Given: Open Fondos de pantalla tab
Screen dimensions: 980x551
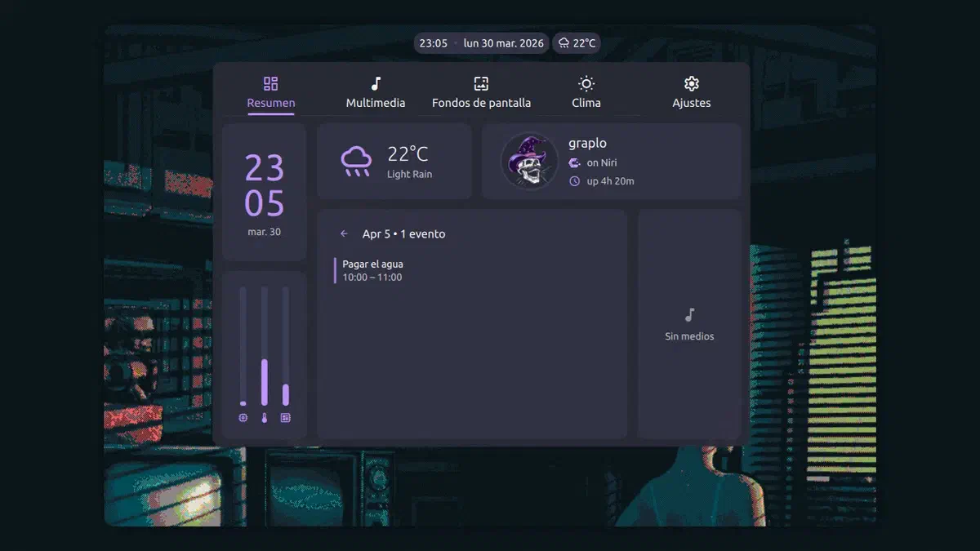Looking at the screenshot, I should pos(481,93).
